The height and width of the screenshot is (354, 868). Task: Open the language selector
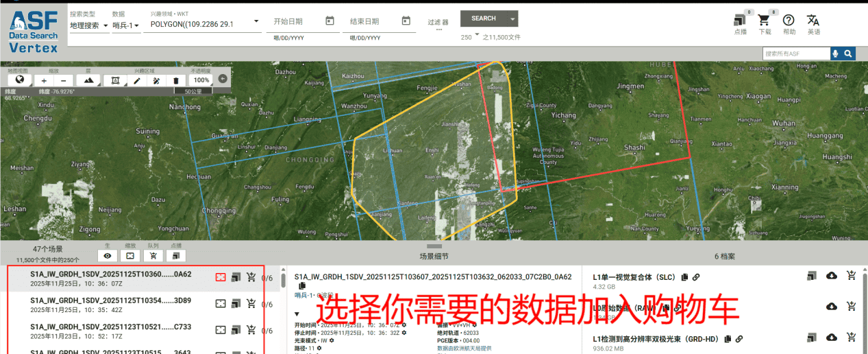point(813,21)
